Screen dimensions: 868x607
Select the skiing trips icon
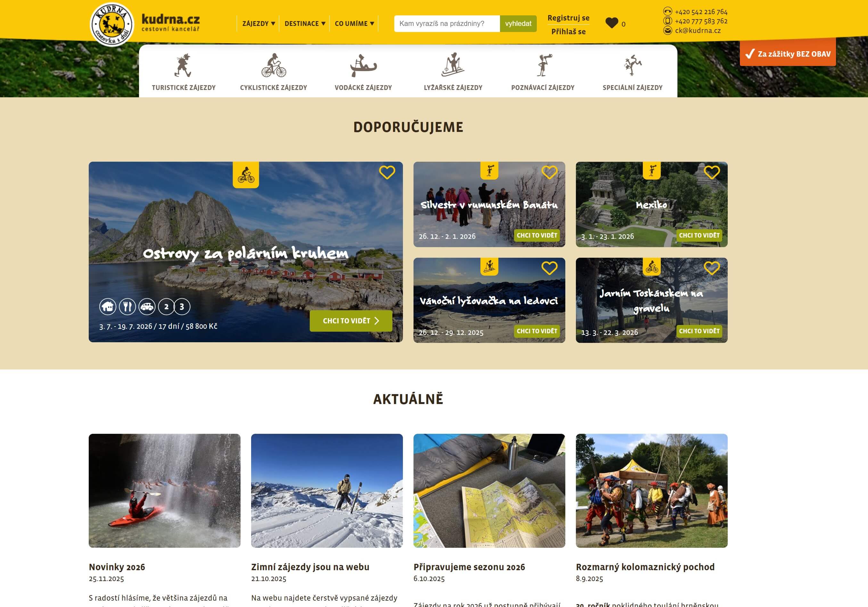tap(453, 65)
